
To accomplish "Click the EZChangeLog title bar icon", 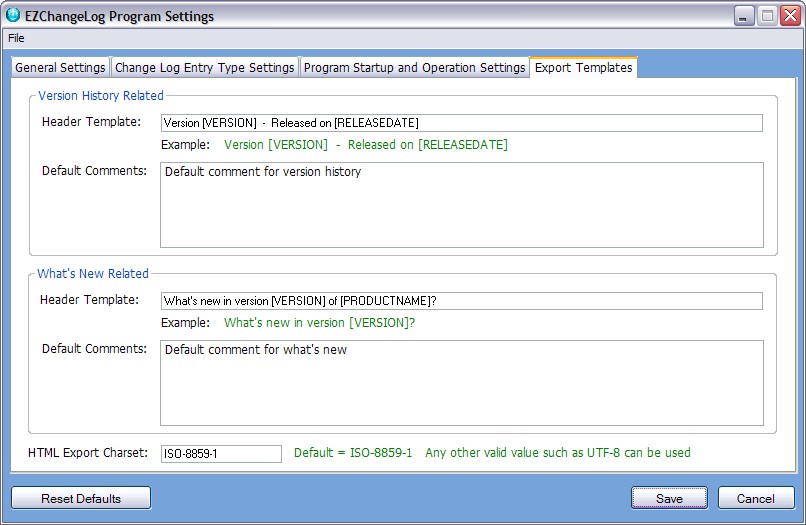I will 13,16.
